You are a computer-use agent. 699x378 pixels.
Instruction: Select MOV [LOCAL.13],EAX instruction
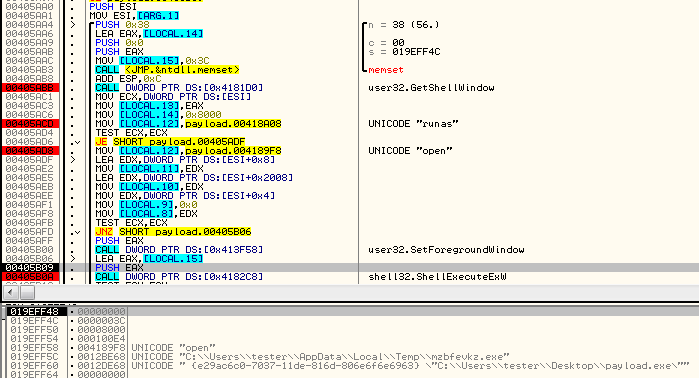149,106
